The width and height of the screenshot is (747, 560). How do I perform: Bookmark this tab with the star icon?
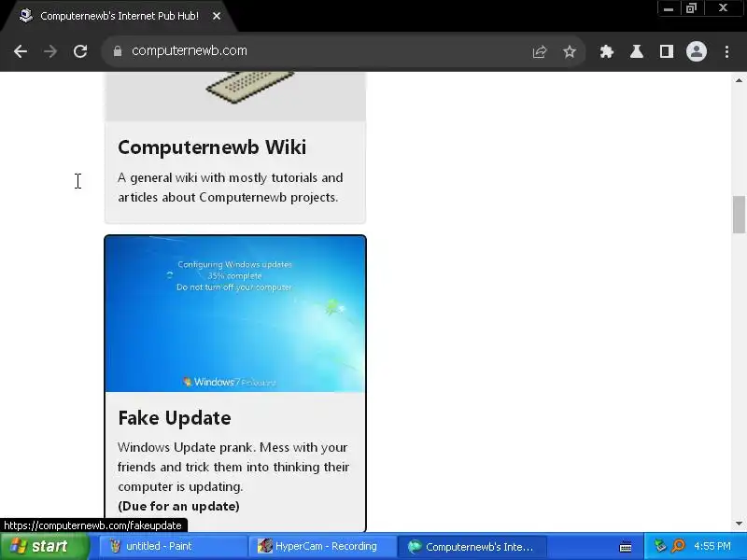[x=570, y=51]
